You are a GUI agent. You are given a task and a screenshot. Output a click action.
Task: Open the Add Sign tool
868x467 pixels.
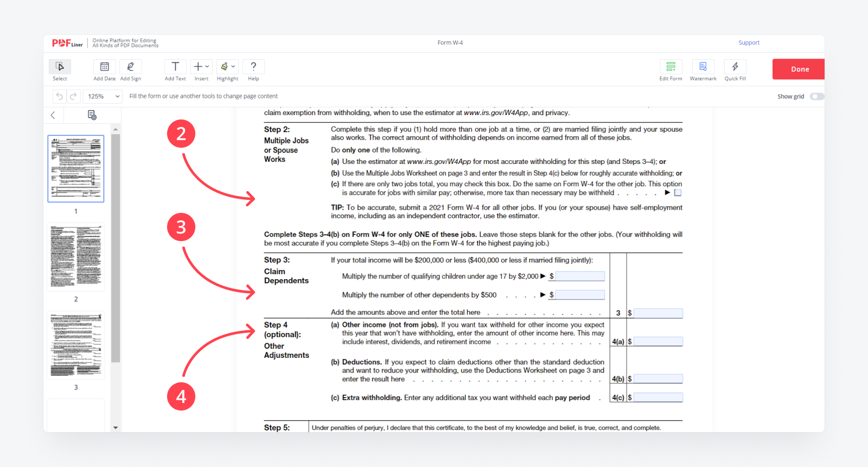pos(130,67)
